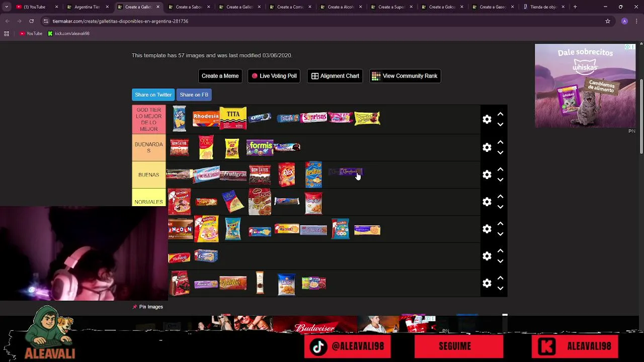Move GOD TIER row up
644x362 pixels.
point(500,115)
